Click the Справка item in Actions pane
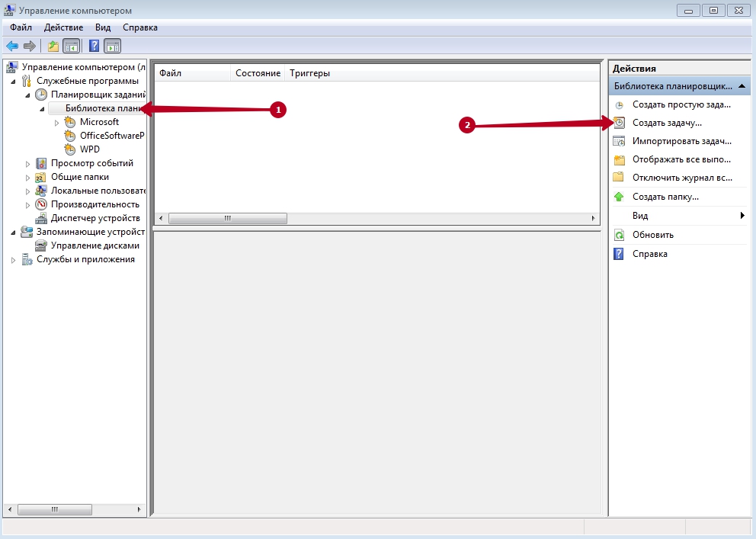 (x=649, y=254)
